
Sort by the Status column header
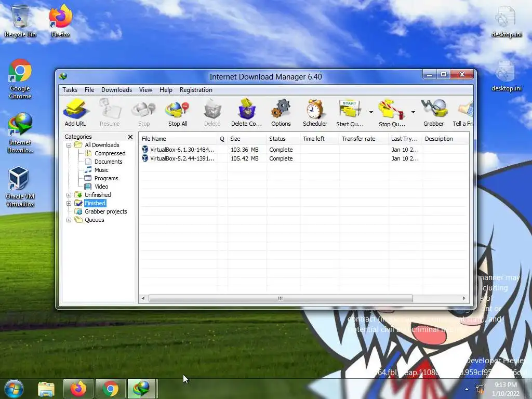point(283,139)
